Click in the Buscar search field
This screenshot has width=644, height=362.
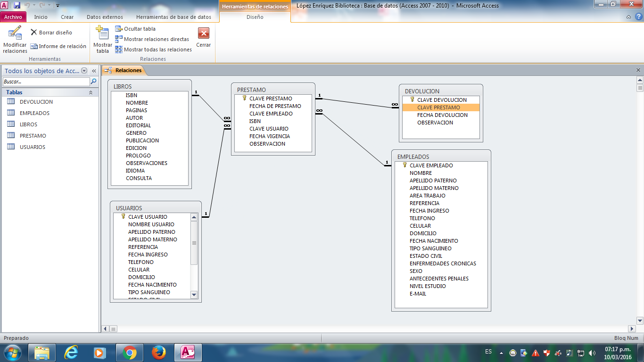(46, 82)
